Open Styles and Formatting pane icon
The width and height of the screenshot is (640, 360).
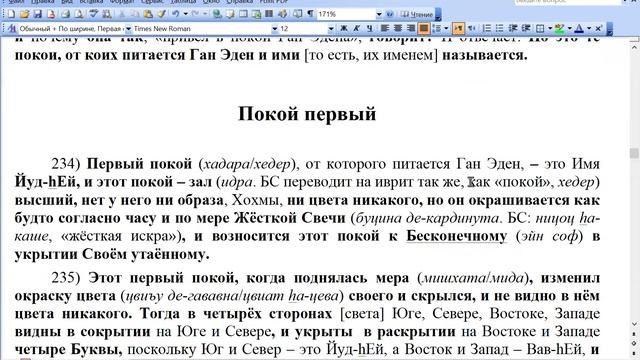point(12,29)
